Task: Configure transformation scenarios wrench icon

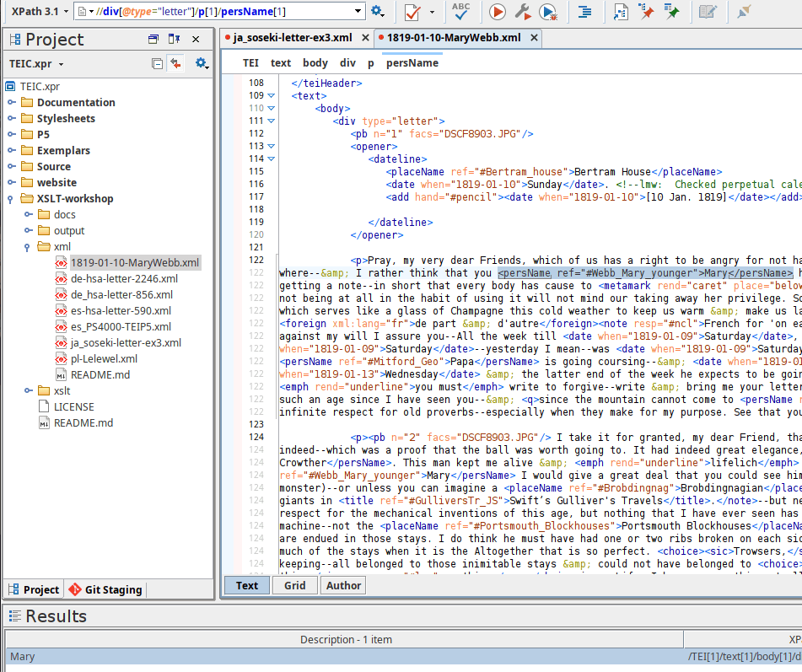Action: click(522, 12)
